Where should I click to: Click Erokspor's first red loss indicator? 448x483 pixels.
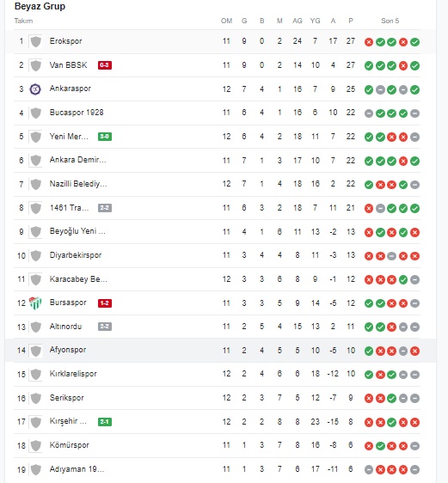coord(369,42)
